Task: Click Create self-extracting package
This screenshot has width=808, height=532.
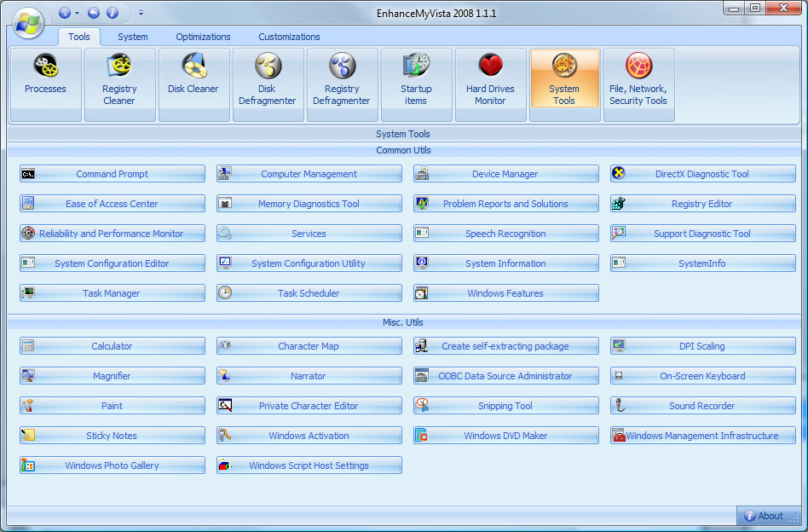Action: (x=506, y=346)
